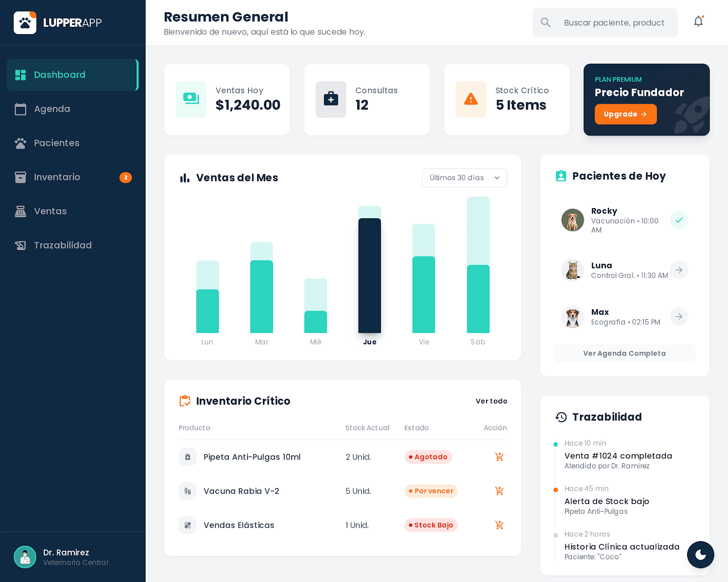Open the Trazabilidad menu item

click(62, 245)
